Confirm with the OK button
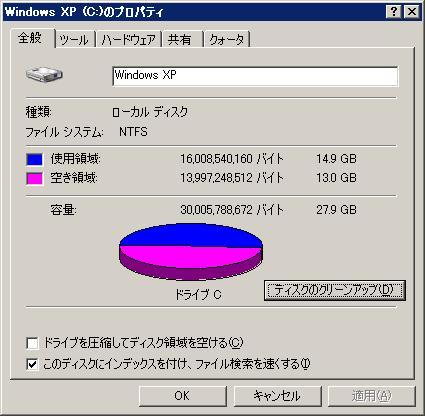 [182, 396]
